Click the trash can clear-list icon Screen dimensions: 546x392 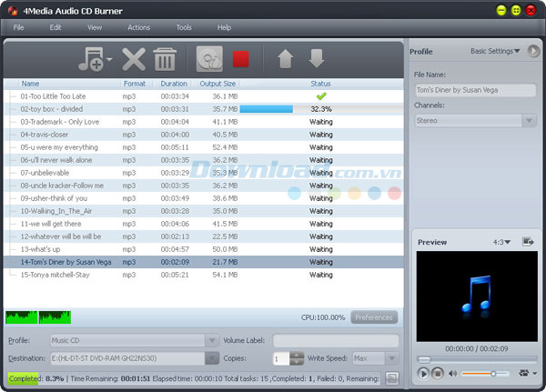165,60
